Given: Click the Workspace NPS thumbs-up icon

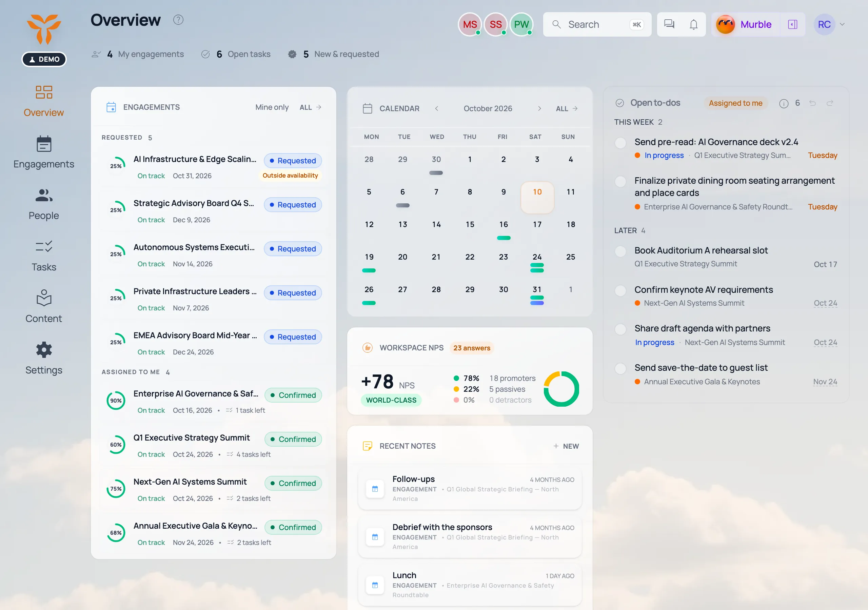Looking at the screenshot, I should (368, 348).
